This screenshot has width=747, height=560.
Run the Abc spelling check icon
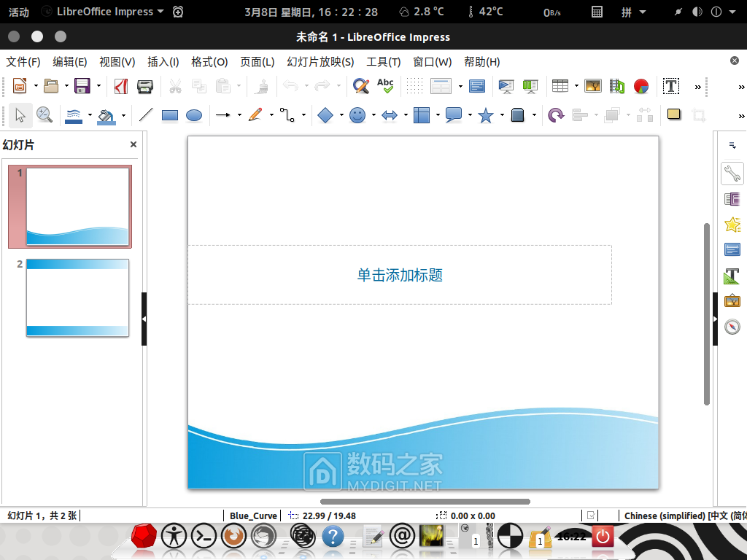385,86
